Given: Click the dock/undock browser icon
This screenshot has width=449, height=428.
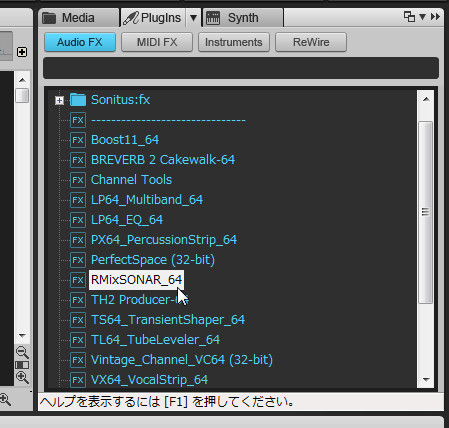Looking at the screenshot, I should point(409,17).
